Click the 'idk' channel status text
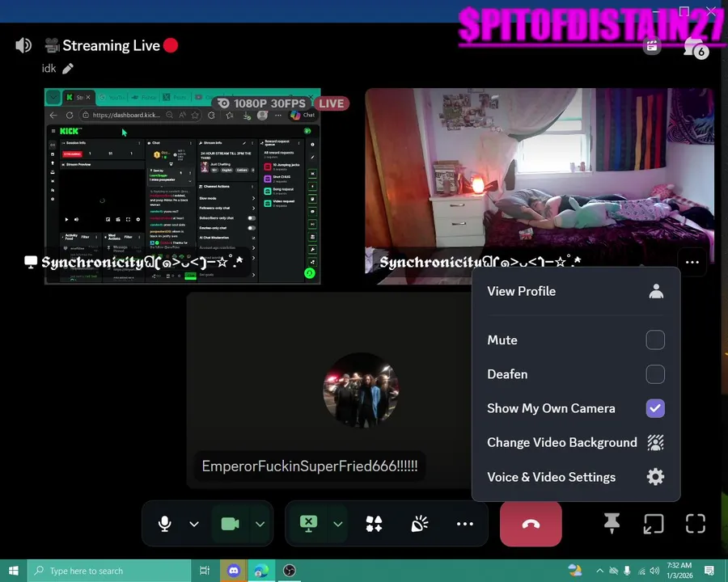 (x=49, y=69)
